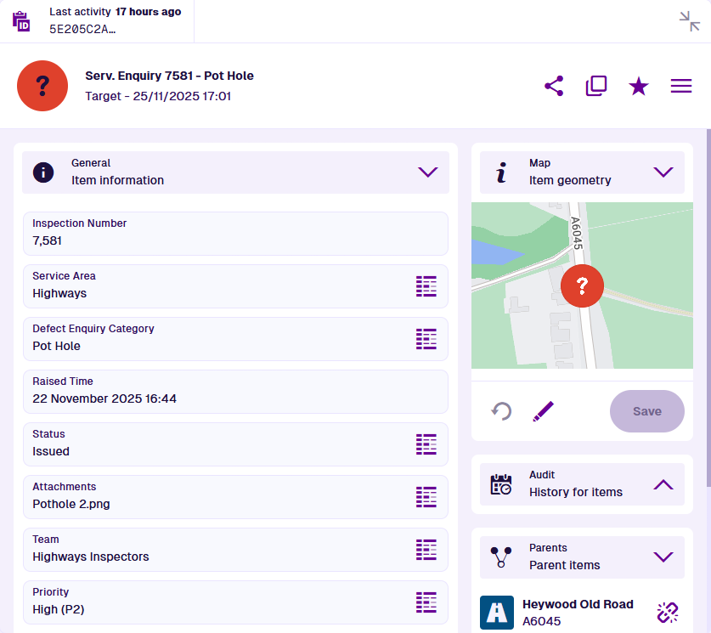The image size is (711, 633).
Task: Click the red marker on map
Action: [582, 286]
